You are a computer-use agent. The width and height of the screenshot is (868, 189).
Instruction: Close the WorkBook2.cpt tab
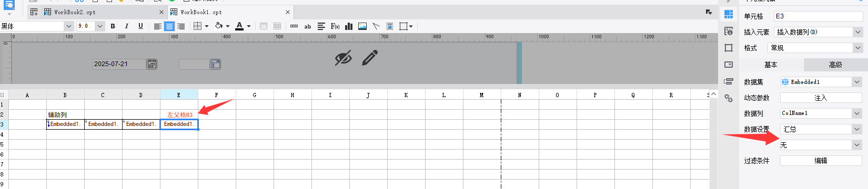pos(162,12)
